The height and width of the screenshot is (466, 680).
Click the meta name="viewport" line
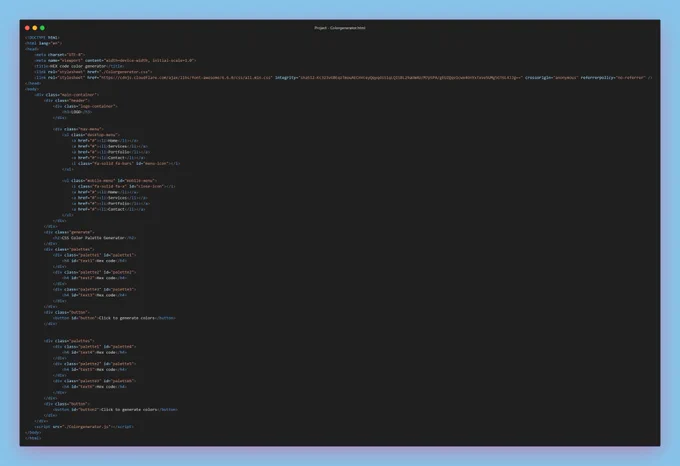pyautogui.click(x=115, y=61)
